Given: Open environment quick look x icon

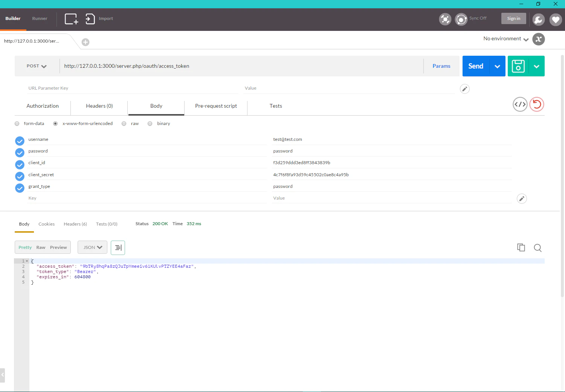Looking at the screenshot, I should pyautogui.click(x=539, y=39).
